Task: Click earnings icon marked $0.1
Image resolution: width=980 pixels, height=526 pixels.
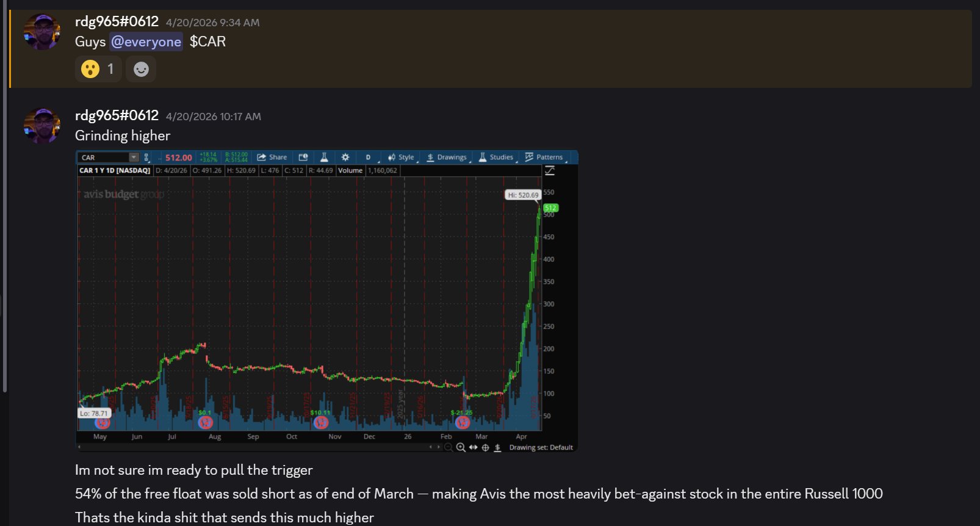Action: (x=206, y=422)
